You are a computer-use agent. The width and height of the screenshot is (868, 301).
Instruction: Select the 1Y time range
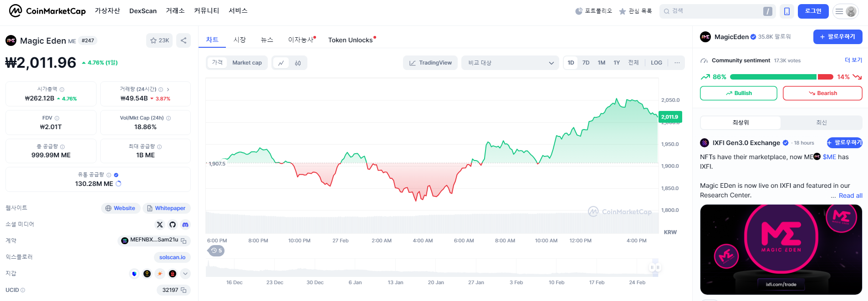tap(617, 63)
